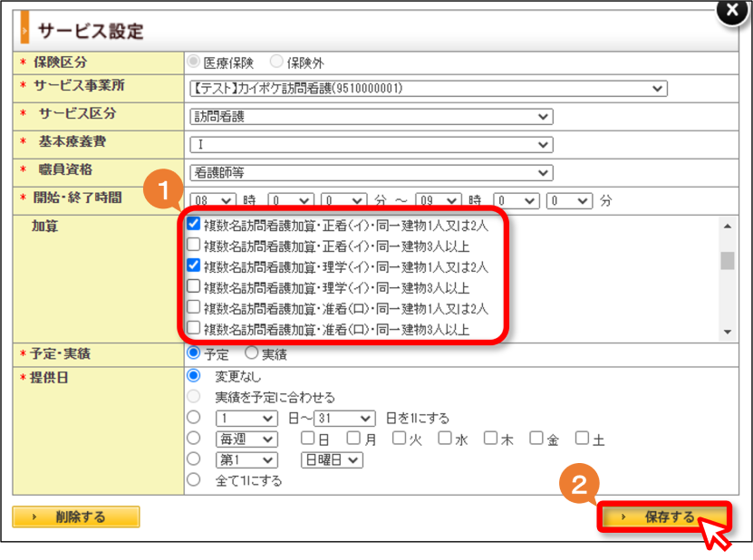Open the 職員資格 看護師等 dropdown
Screen dimensions: 753x560
(372, 173)
